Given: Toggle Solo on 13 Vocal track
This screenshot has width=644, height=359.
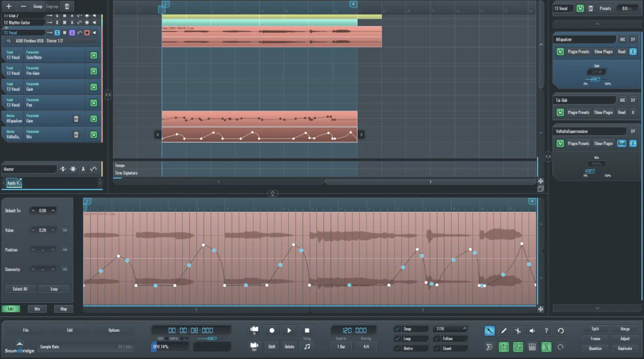Looking at the screenshot, I should (57, 33).
